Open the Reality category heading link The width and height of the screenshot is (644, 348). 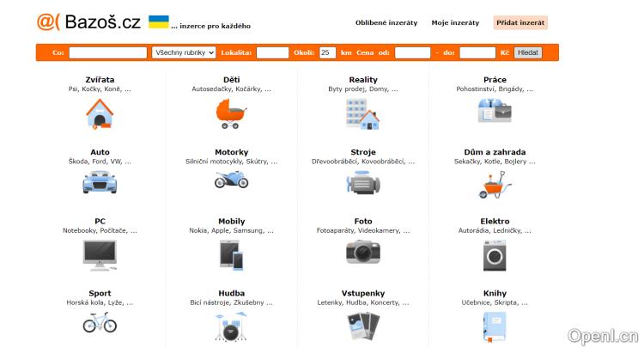click(363, 80)
